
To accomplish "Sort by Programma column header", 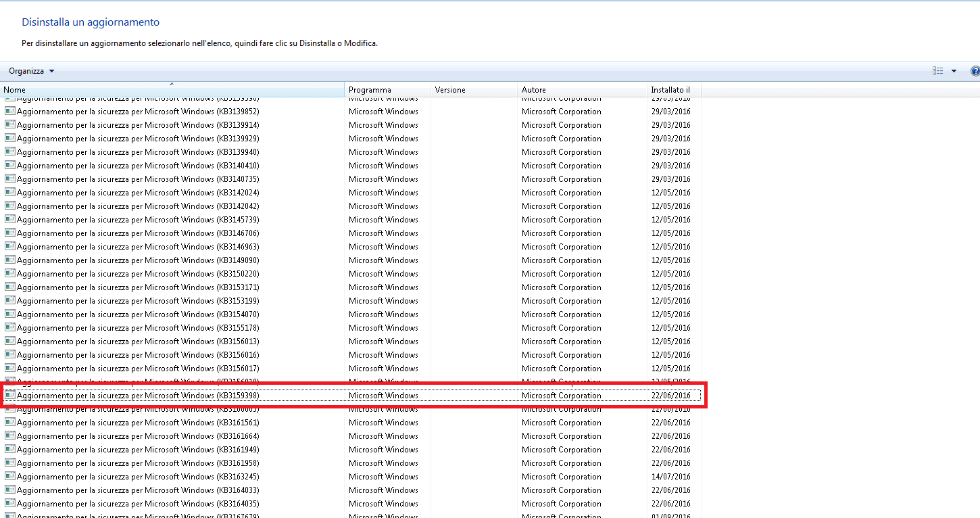I will tap(388, 90).
